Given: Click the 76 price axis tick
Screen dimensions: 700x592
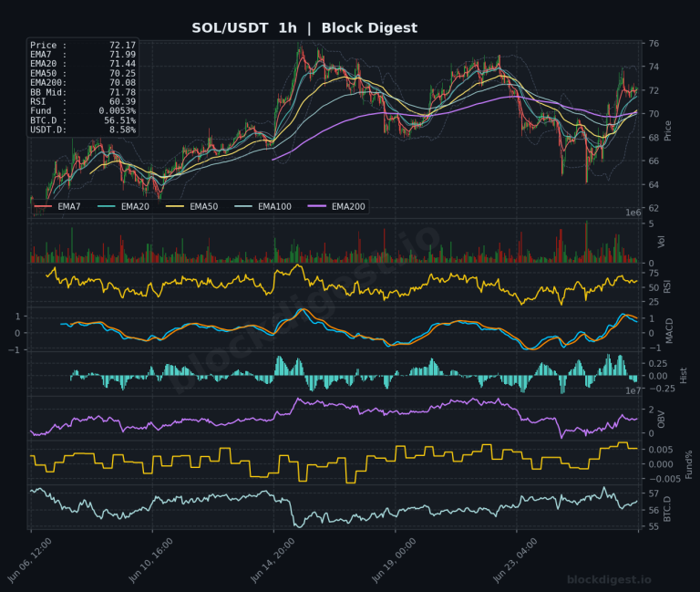Looking at the screenshot, I should pyautogui.click(x=654, y=44).
